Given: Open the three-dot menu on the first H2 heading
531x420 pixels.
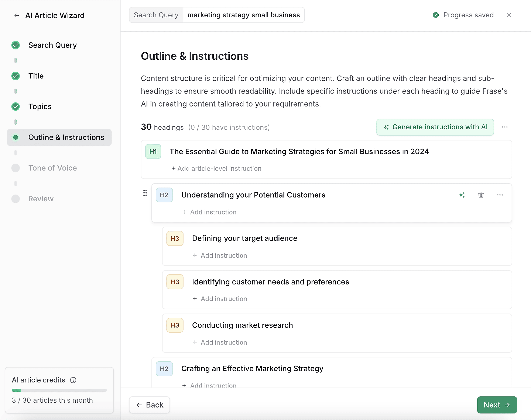Looking at the screenshot, I should coord(500,195).
